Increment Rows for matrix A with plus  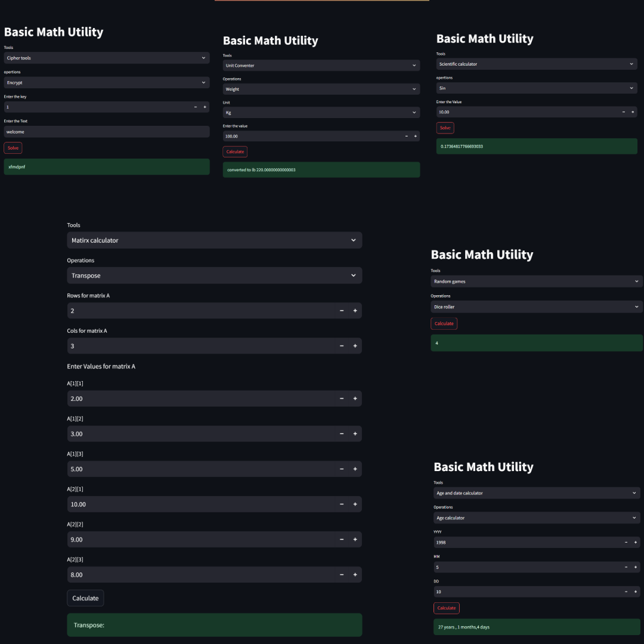355,311
